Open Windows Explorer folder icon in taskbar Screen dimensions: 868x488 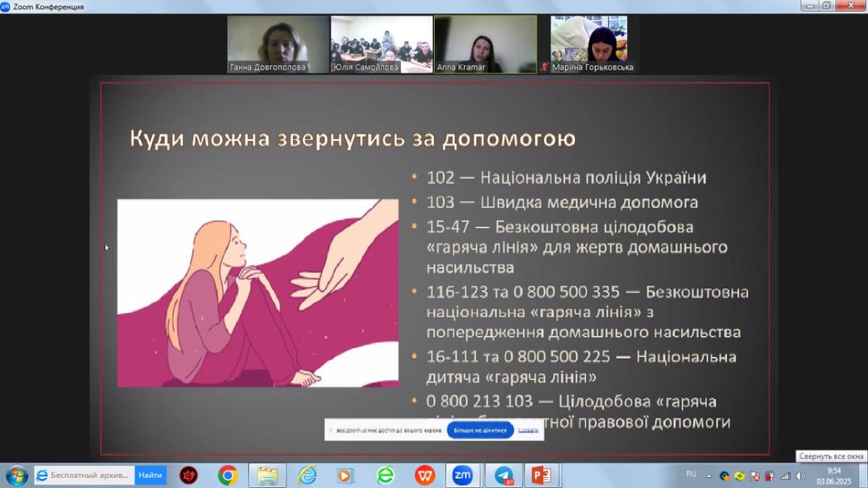pyautogui.click(x=268, y=475)
